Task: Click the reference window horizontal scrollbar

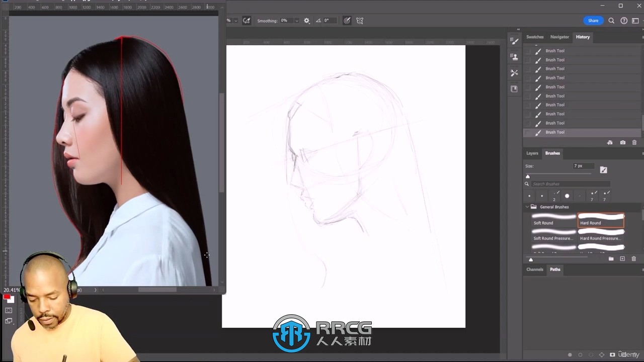Action: coord(157,290)
